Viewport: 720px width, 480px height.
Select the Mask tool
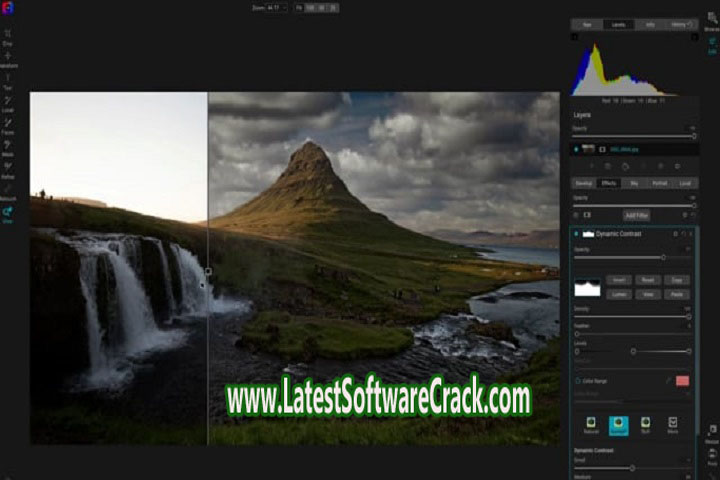tap(7, 148)
